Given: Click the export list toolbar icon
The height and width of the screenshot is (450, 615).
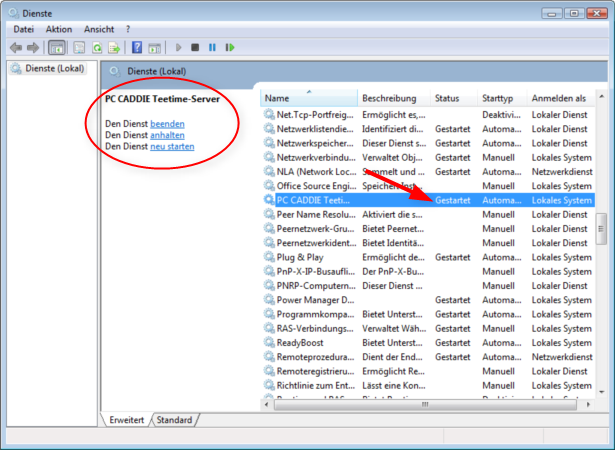Looking at the screenshot, I should [x=115, y=47].
